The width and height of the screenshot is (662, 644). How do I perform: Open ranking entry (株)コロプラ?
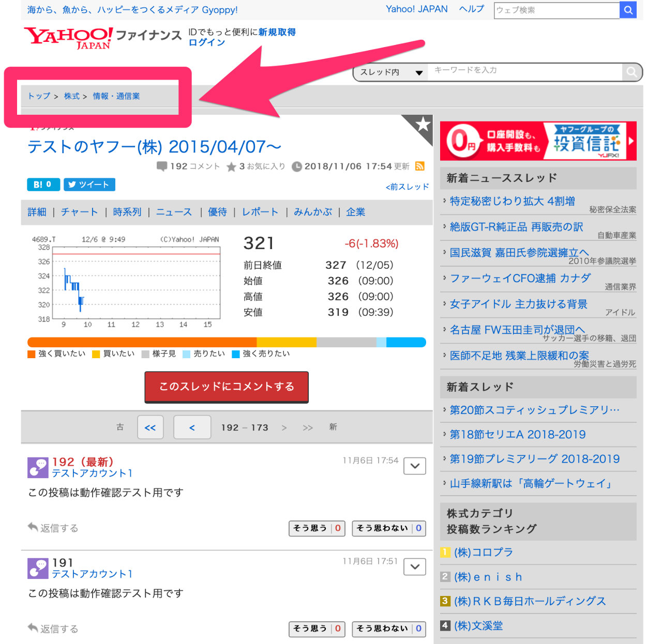(x=484, y=553)
